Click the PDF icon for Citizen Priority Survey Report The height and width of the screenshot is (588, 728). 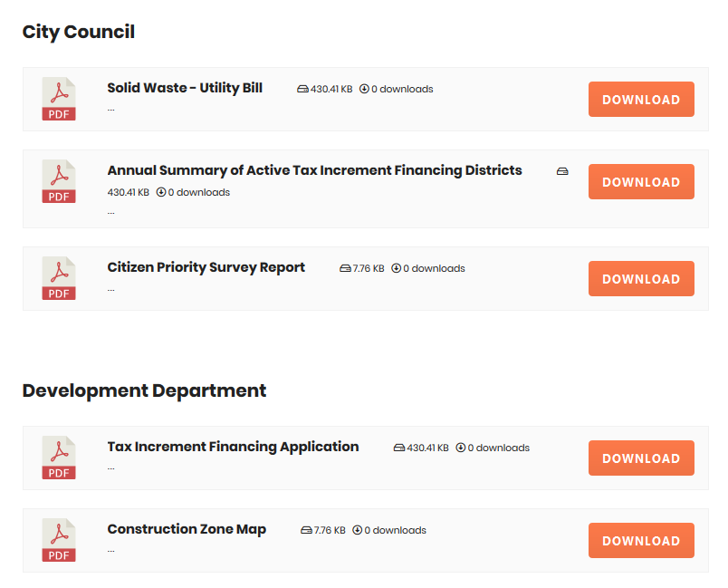[59, 278]
